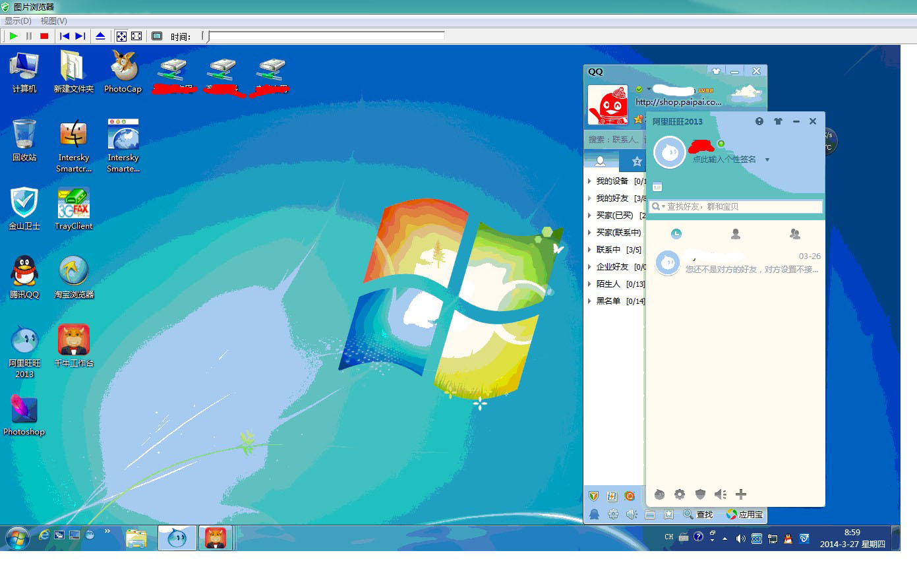The width and height of the screenshot is (917, 588).
Task: Select the Photoshop feather icon
Action: point(24,415)
